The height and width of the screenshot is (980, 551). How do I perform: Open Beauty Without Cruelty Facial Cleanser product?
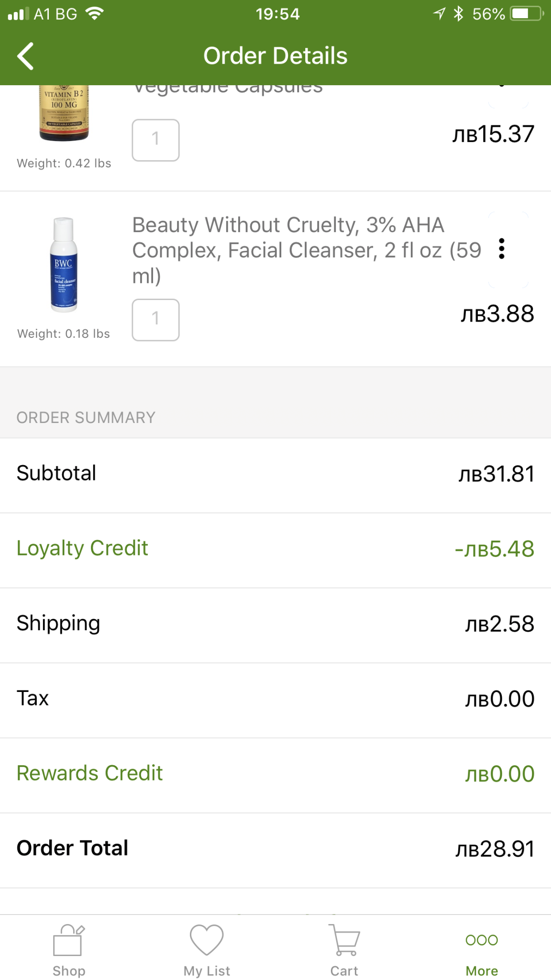tap(306, 250)
